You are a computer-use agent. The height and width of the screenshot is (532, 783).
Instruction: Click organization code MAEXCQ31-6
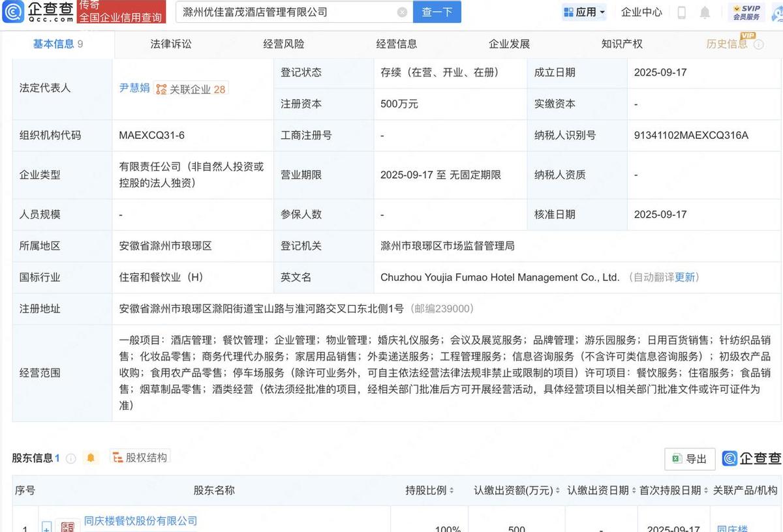[151, 136]
